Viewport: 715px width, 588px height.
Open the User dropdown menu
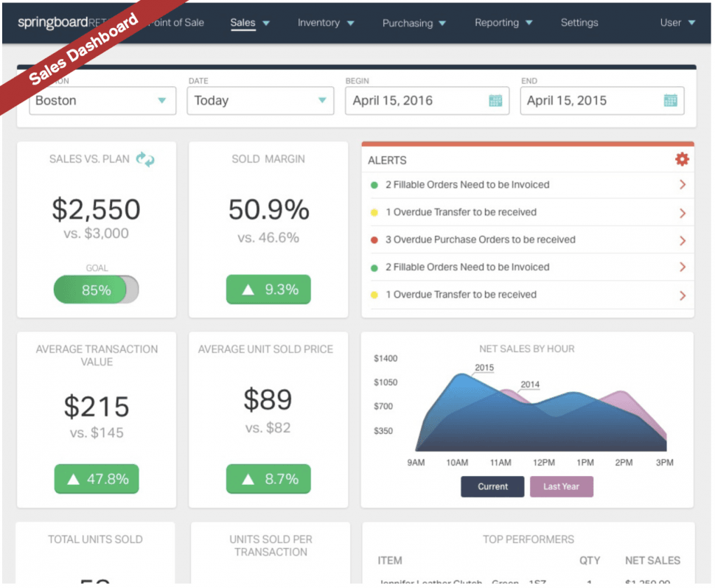677,23
